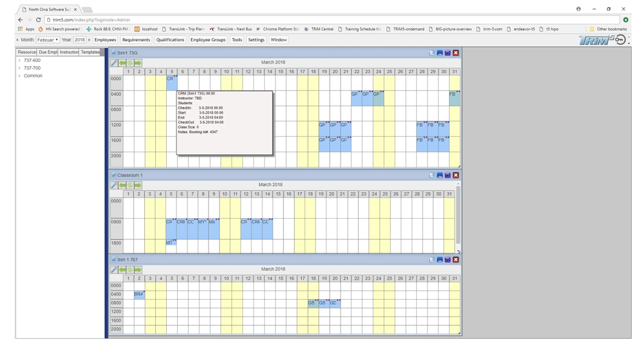
Task: Click the blue printer icon in Sim 1 767 header
Action: click(x=440, y=260)
